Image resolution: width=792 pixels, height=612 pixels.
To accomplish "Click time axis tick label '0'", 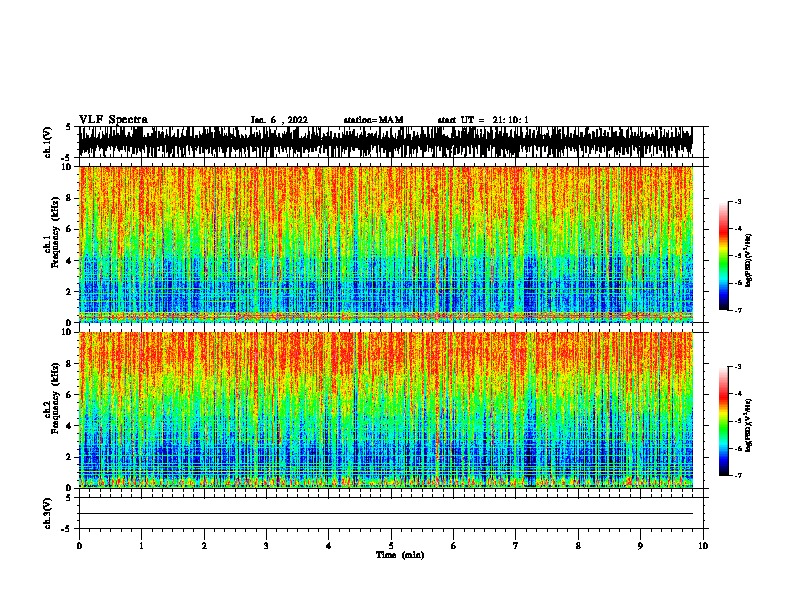I will (79, 546).
